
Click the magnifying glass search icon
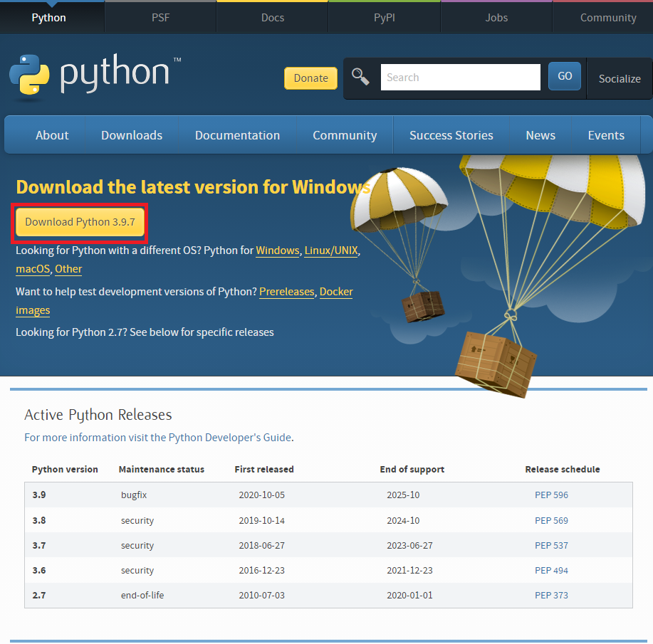pos(360,77)
